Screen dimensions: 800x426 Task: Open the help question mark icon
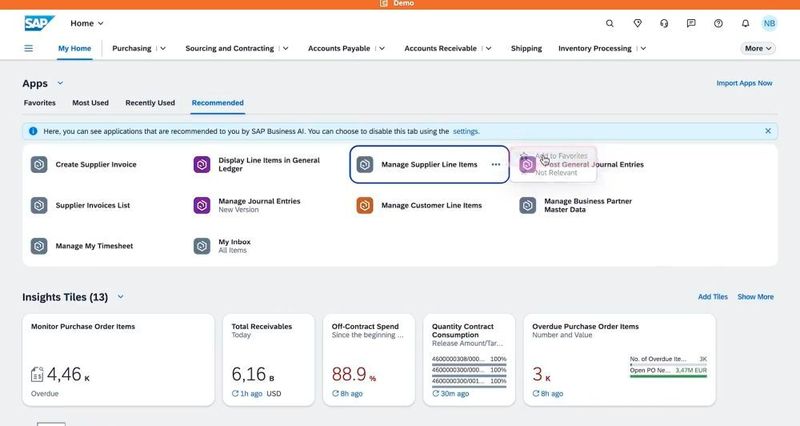(x=718, y=23)
